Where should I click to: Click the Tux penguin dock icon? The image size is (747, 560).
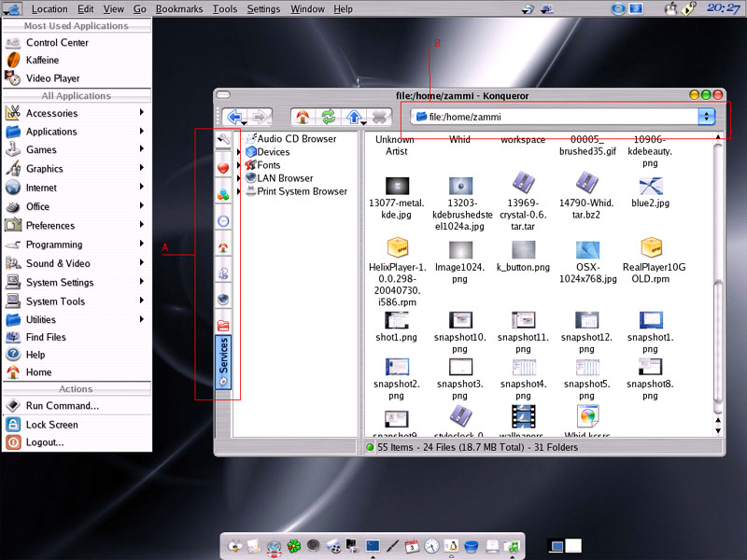(451, 546)
